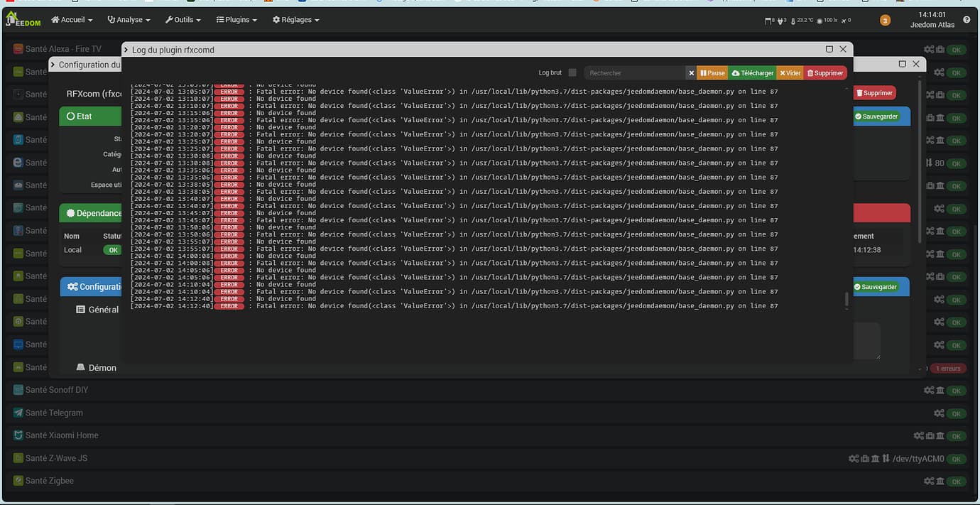Open the Jeedom logo home link

23,20
